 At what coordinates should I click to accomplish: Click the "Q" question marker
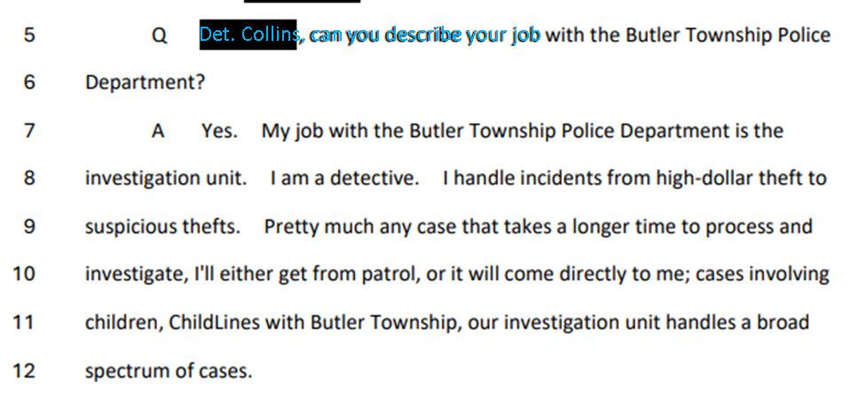tap(160, 36)
